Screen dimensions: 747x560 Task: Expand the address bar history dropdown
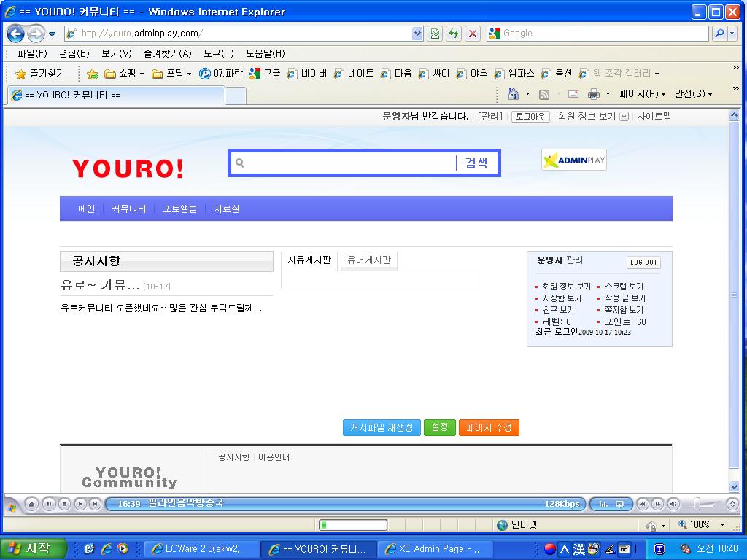point(417,34)
